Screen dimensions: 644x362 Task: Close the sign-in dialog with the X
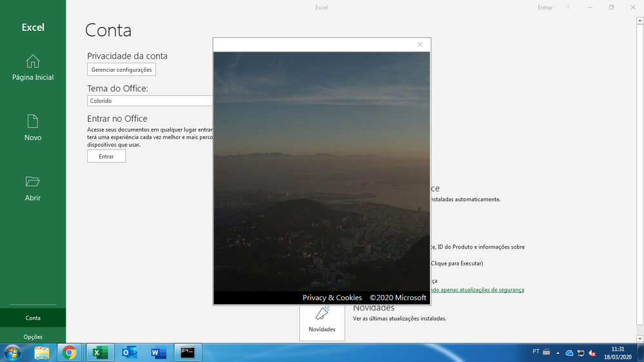[420, 44]
